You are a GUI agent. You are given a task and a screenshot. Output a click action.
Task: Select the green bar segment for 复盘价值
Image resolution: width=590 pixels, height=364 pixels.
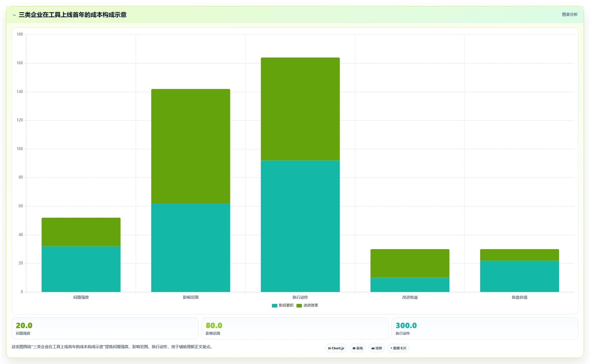pos(519,255)
